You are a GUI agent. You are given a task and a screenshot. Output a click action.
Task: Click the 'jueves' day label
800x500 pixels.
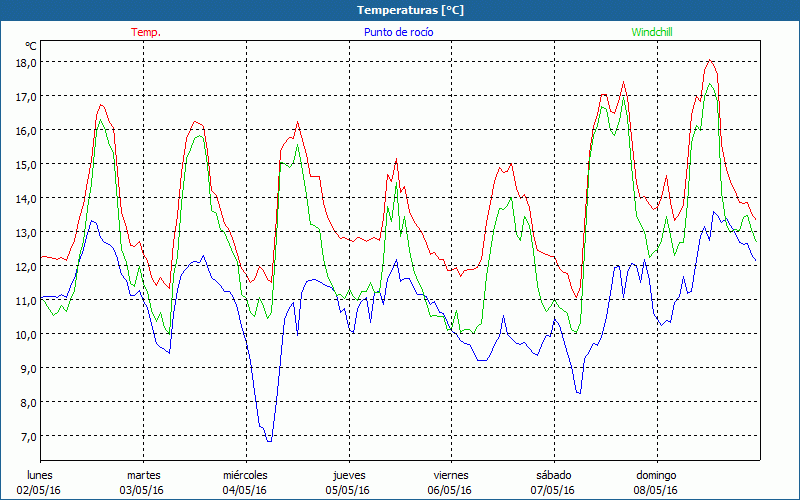point(348,475)
